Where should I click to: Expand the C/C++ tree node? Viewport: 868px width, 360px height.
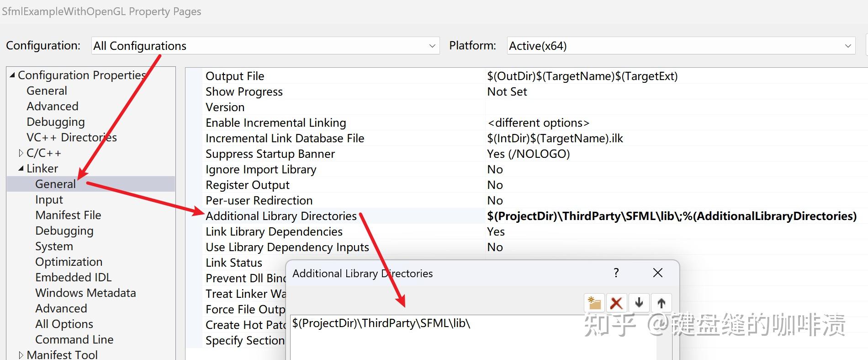[21, 153]
